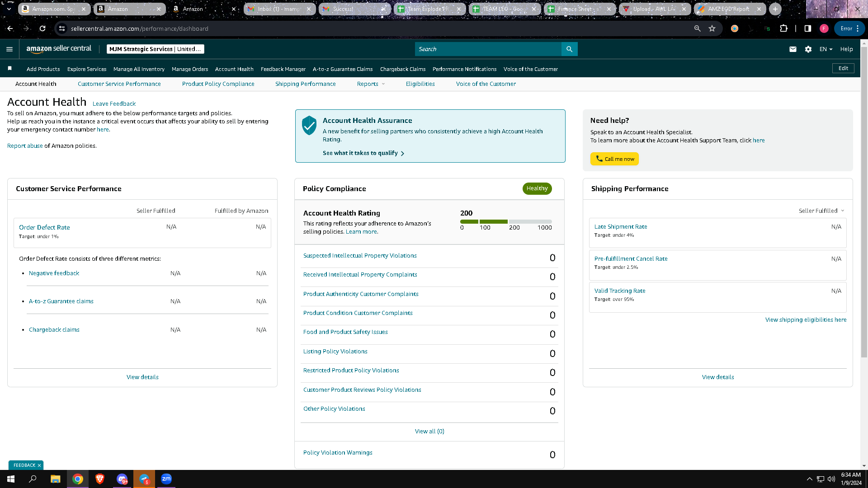Open the Valid Tracking Rate link
The width and height of the screenshot is (868, 488).
click(x=620, y=291)
